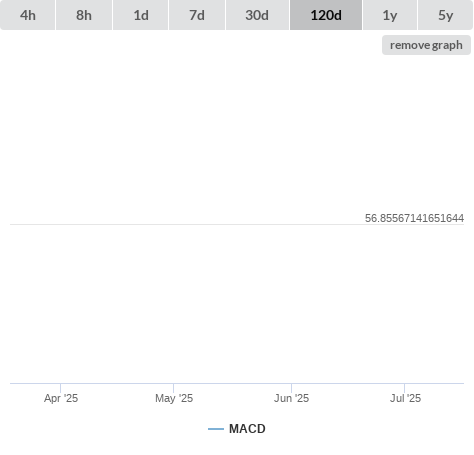The image size is (474, 455).
Task: Click the Jul '25 axis label
Action: [405, 398]
